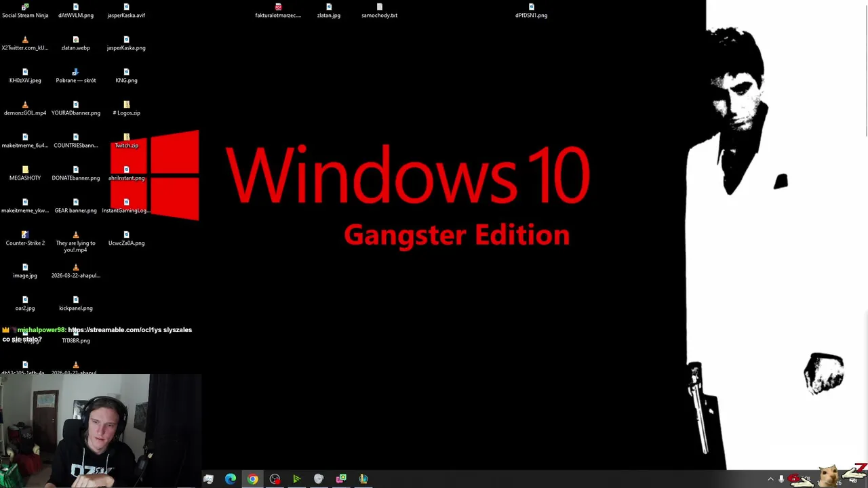Select the 2026-03-22-ahapul video file

pos(76,271)
